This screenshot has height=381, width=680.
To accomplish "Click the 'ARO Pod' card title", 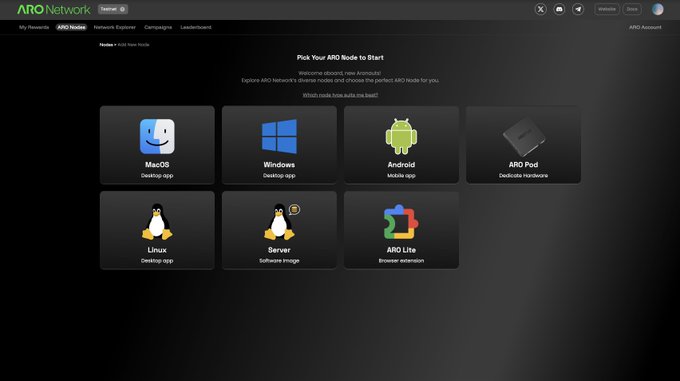I will (x=523, y=165).
